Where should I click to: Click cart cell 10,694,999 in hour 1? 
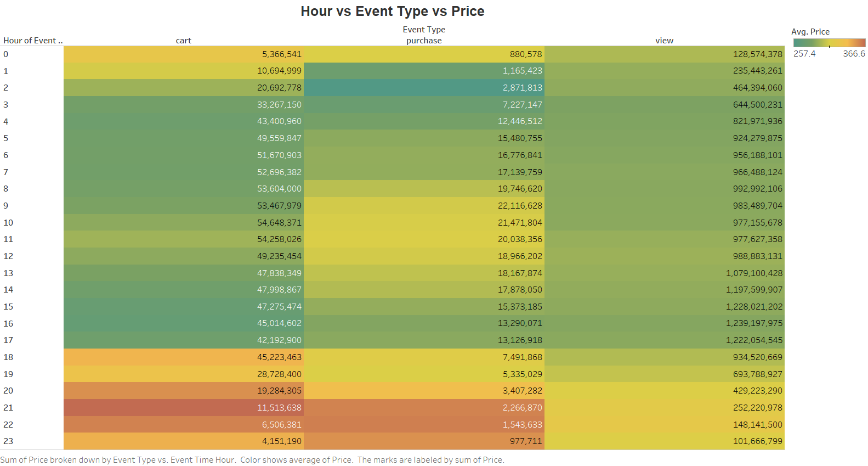(x=184, y=71)
